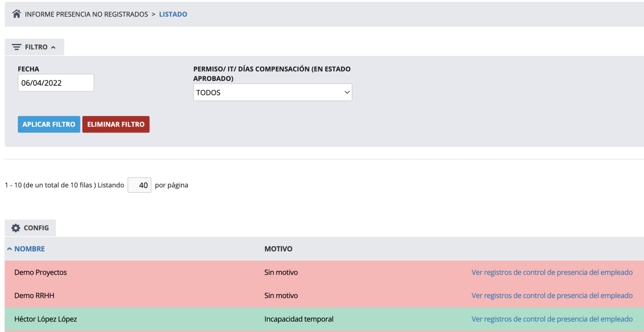Open the CONFIG tab
This screenshot has width=644, height=332.
tap(30, 228)
